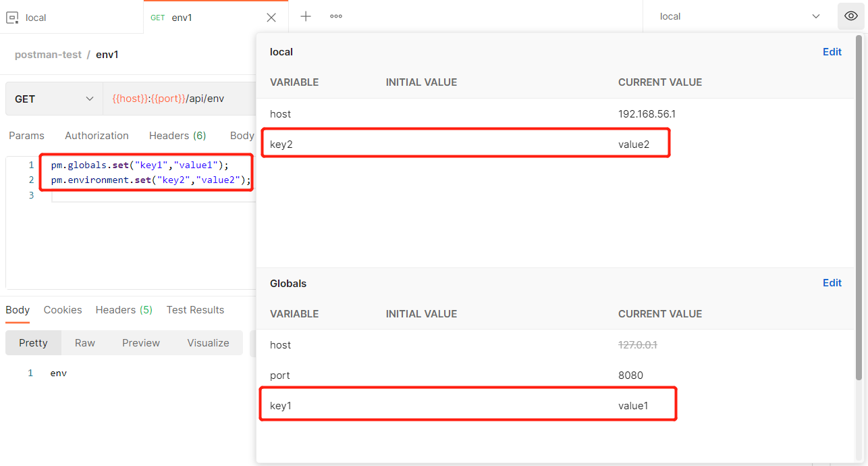Screen dimensions: 868x466
Task: Click the key2 variable in local
Action: (281, 144)
